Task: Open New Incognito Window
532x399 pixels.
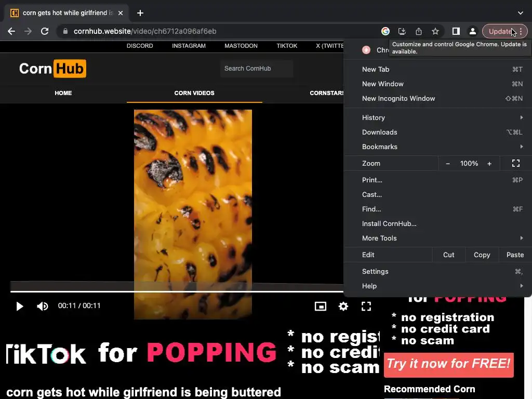Action: (x=437, y=98)
